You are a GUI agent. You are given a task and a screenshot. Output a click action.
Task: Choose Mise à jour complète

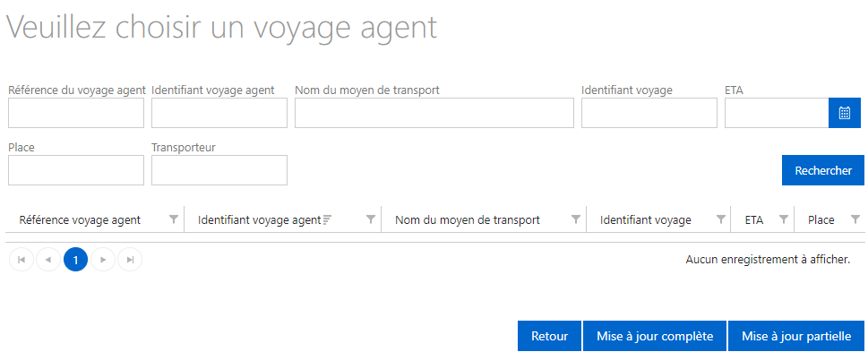pos(655,336)
